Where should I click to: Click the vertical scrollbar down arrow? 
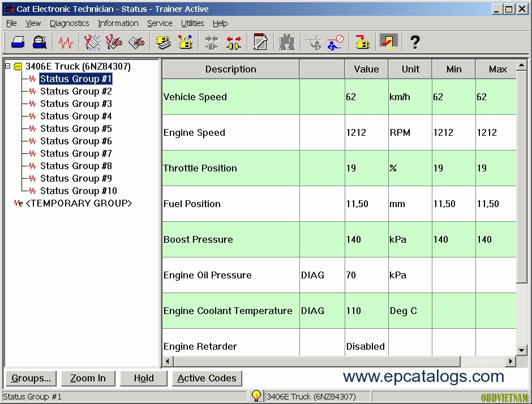pyautogui.click(x=522, y=350)
